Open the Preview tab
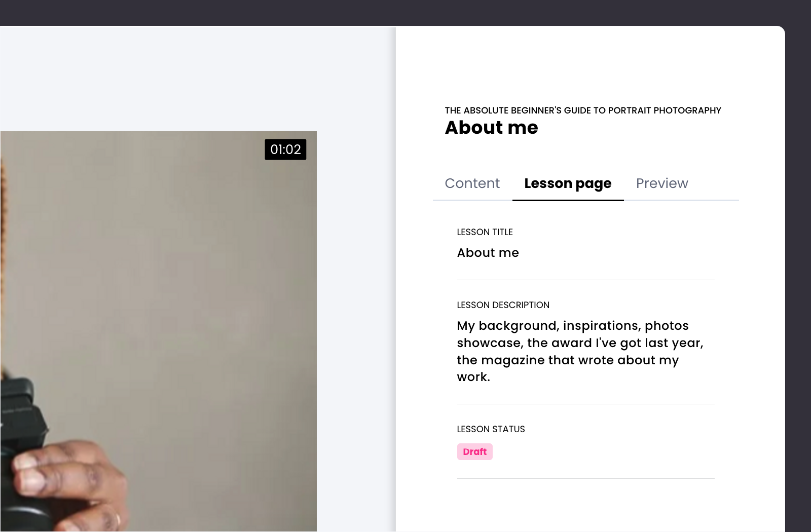Image resolution: width=811 pixels, height=532 pixels. 661,183
